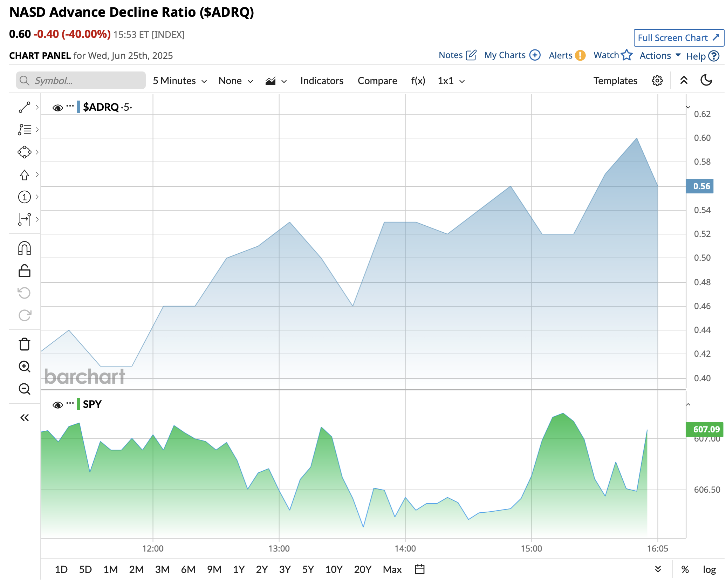Delete drawings with trash can icon
Viewport: 726px width, 588px height.
click(24, 344)
